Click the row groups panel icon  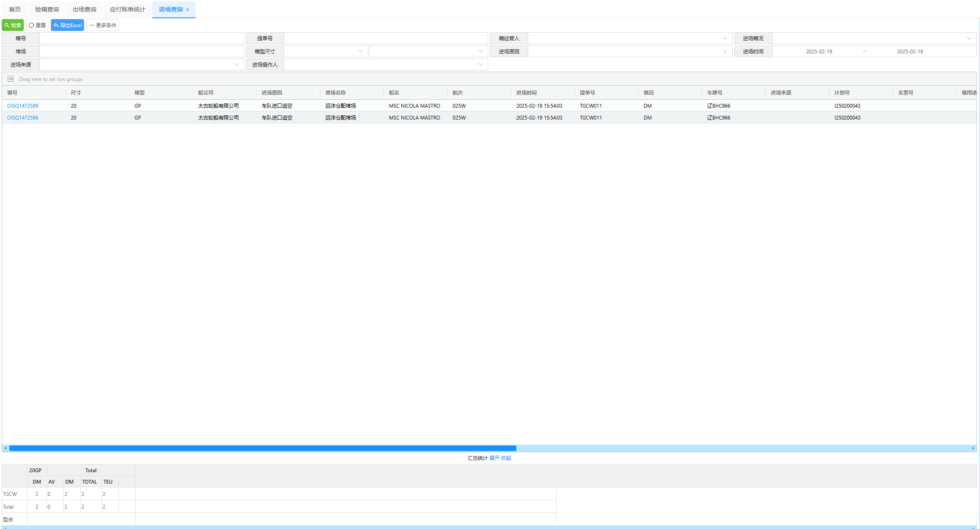tap(11, 79)
